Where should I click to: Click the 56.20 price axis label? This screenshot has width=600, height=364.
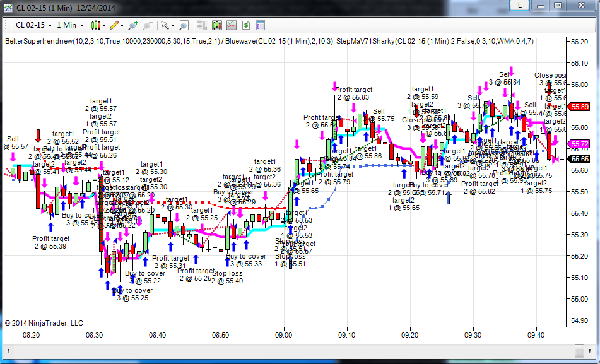point(579,42)
